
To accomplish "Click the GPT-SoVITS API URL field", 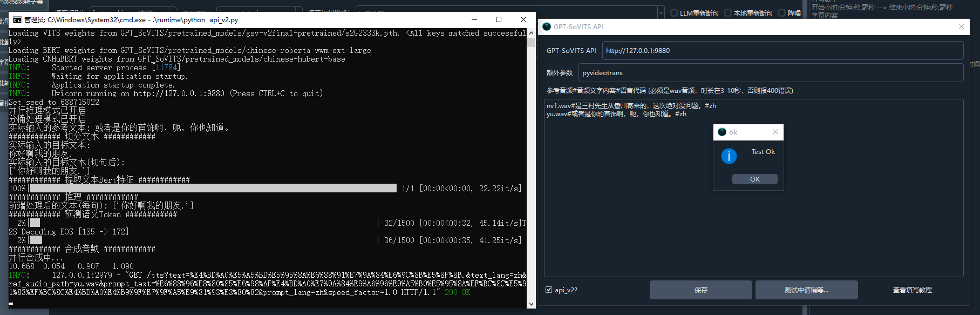I will (782, 51).
